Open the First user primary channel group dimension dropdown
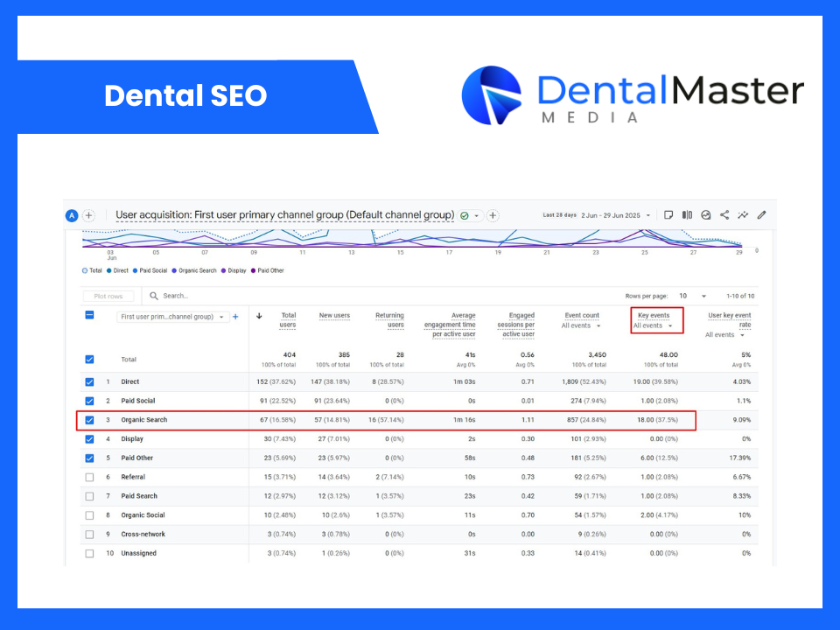This screenshot has height=630, width=840. coord(172,317)
